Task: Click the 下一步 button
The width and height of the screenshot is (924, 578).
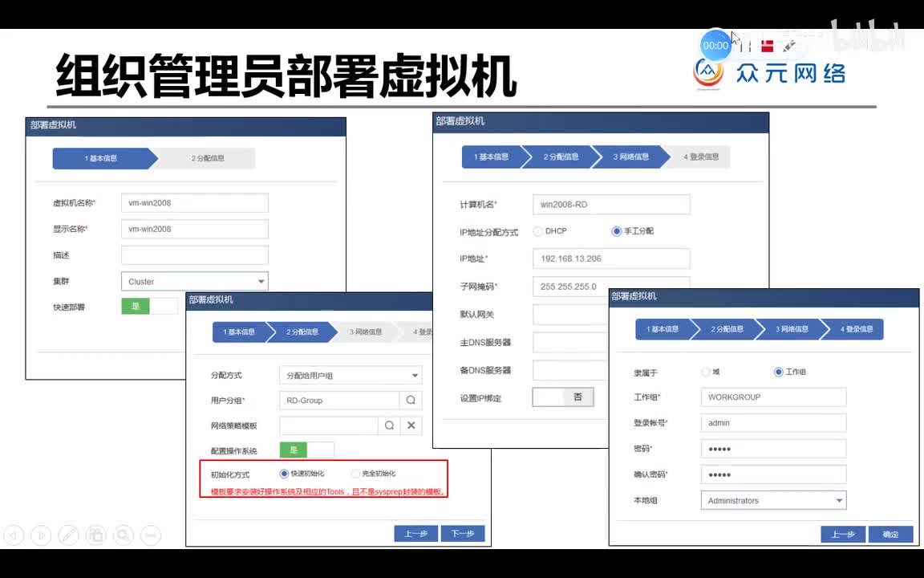Action: [x=463, y=533]
